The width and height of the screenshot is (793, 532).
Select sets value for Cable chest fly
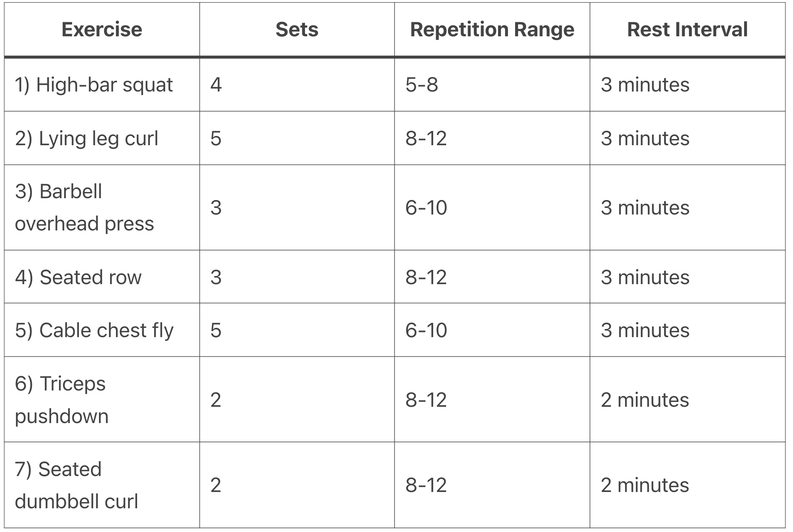point(297,330)
